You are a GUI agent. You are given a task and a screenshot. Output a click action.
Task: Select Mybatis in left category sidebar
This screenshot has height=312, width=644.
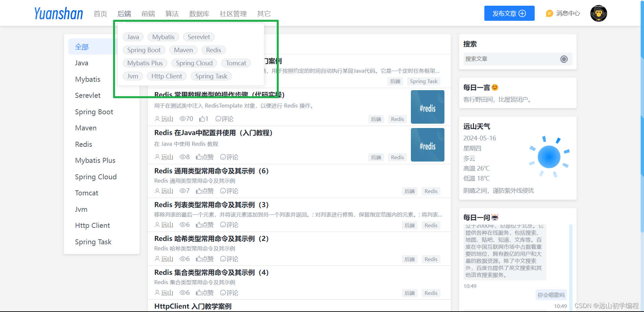(x=88, y=79)
